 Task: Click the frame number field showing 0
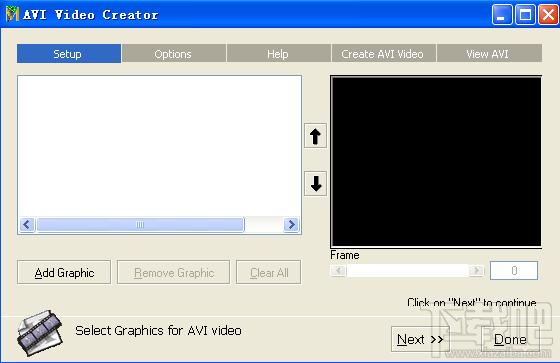pyautogui.click(x=514, y=270)
